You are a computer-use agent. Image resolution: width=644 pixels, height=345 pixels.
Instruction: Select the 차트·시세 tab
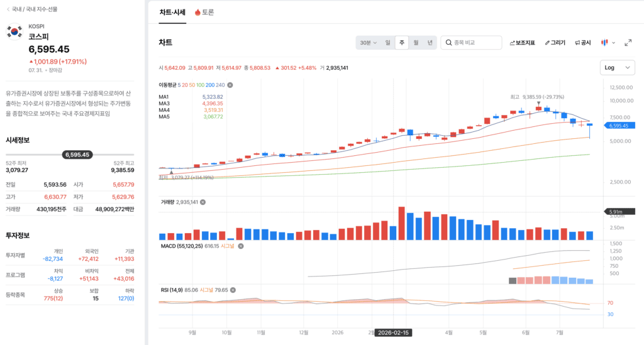click(172, 13)
